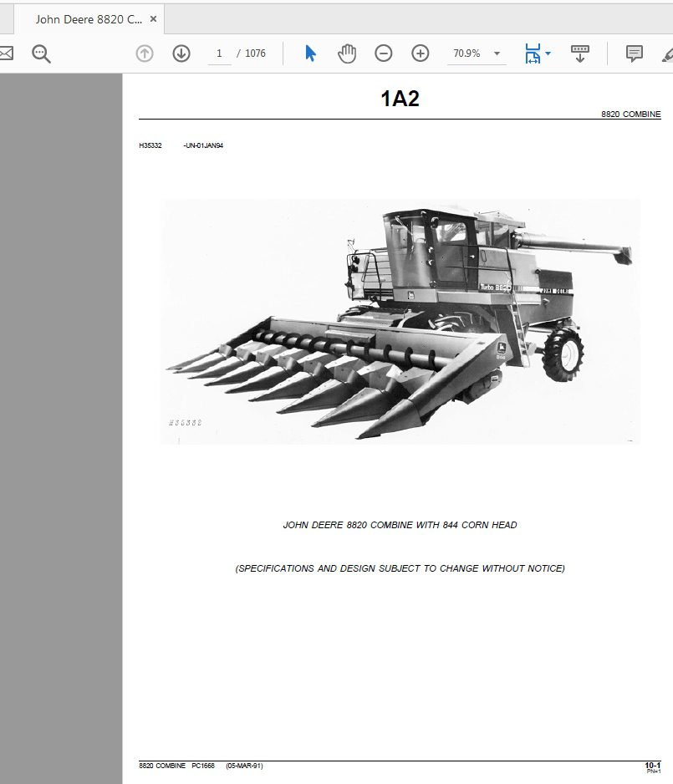Click the H35332 reference code
Screen dimensions: 673x784
[x=150, y=145]
